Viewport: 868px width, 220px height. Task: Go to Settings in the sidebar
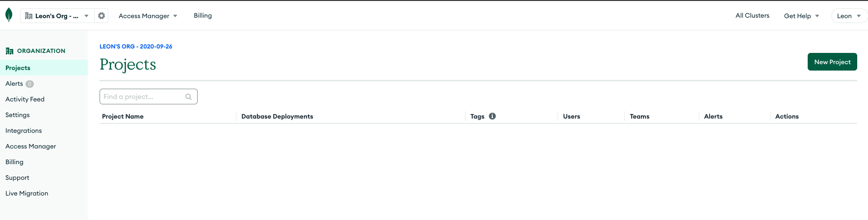point(18,115)
